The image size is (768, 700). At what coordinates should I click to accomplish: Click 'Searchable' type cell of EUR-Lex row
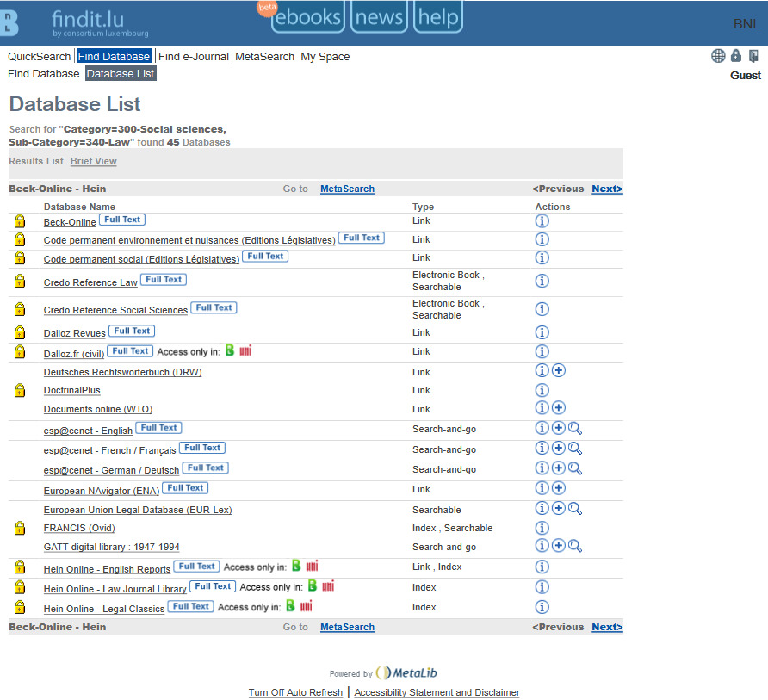pyautogui.click(x=437, y=510)
